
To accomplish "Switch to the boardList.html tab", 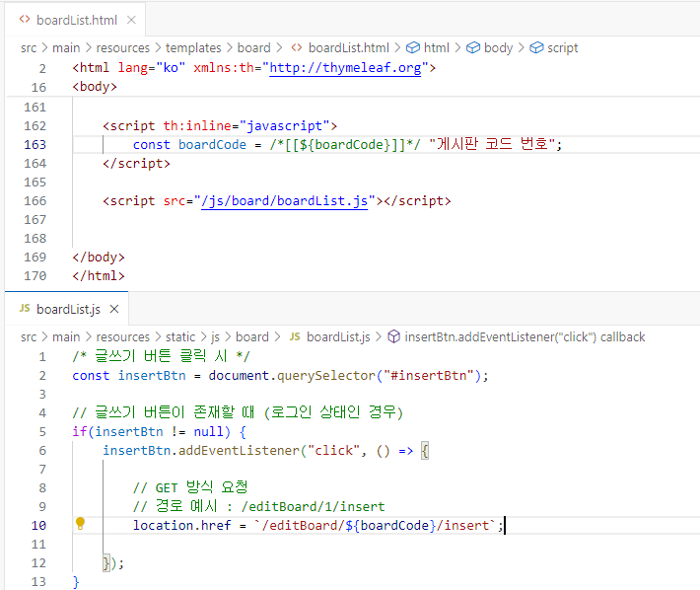I will pos(76,20).
